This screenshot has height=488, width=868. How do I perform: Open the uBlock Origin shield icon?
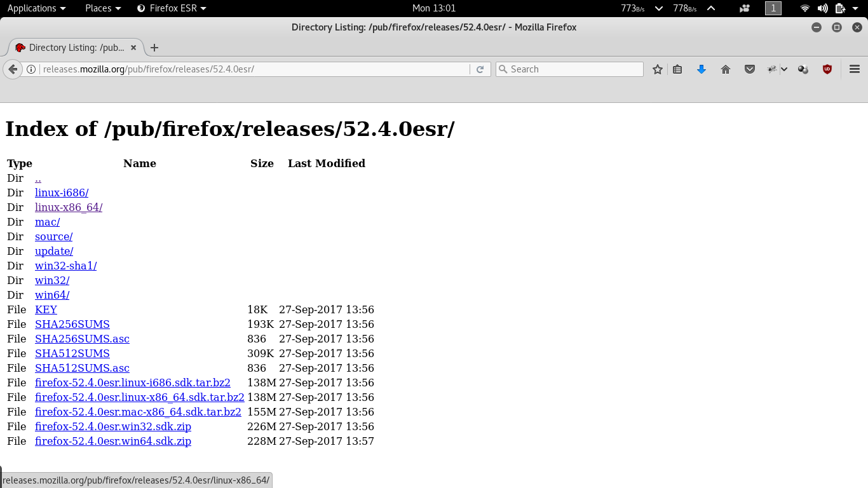click(x=827, y=69)
